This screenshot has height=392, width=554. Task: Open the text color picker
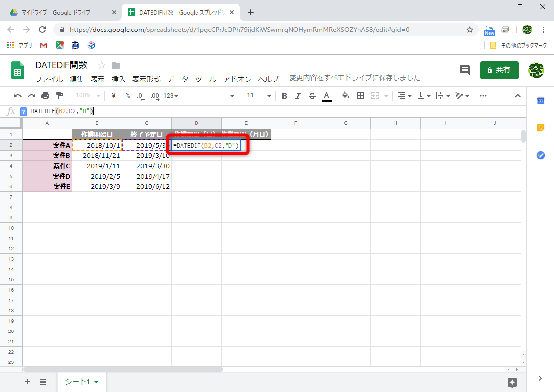pos(326,95)
